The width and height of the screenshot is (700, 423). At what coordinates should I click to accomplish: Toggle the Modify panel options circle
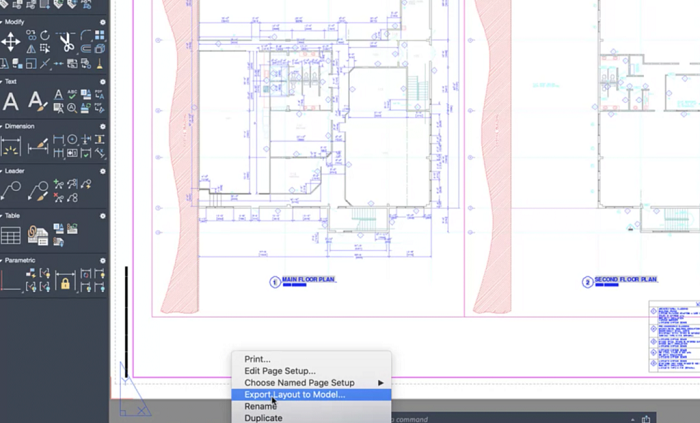(103, 22)
